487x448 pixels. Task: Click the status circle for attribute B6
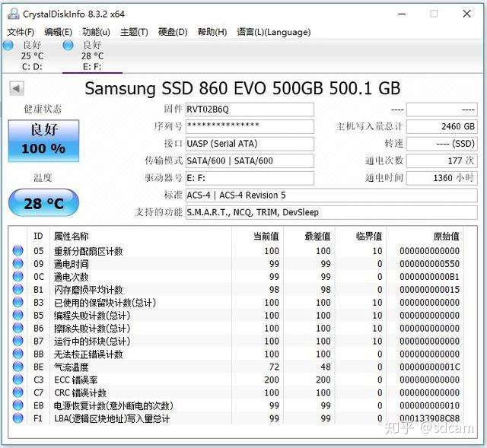(18, 328)
